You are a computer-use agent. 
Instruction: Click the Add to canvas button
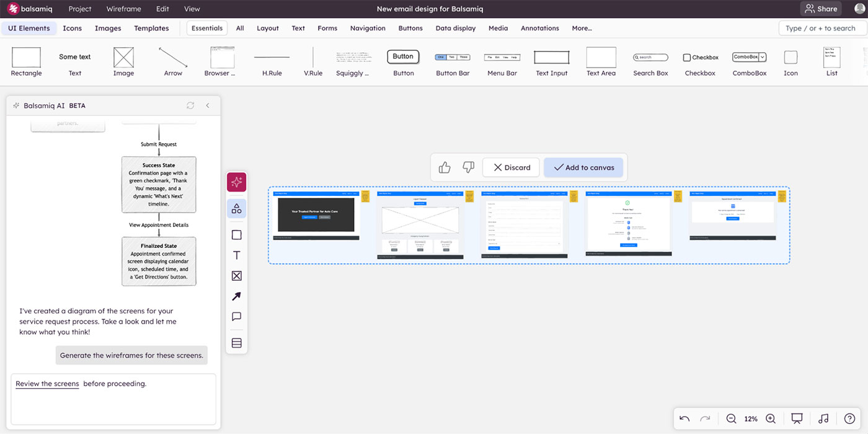pyautogui.click(x=583, y=167)
